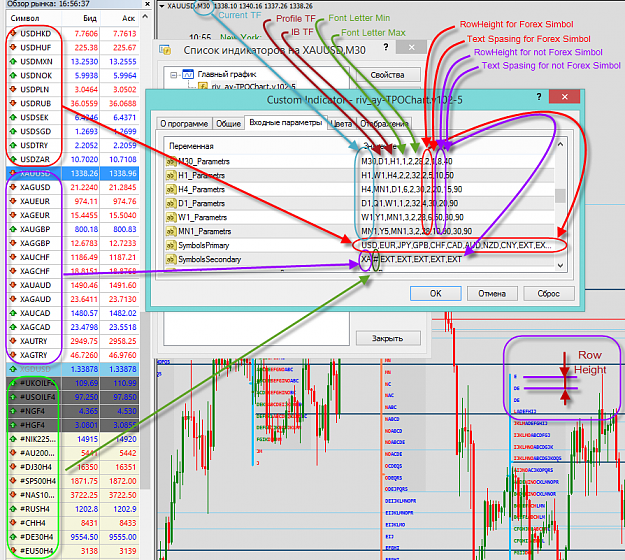Click the M30_Parametrs variable icon
Screen dimensions: 625x560
(171, 161)
